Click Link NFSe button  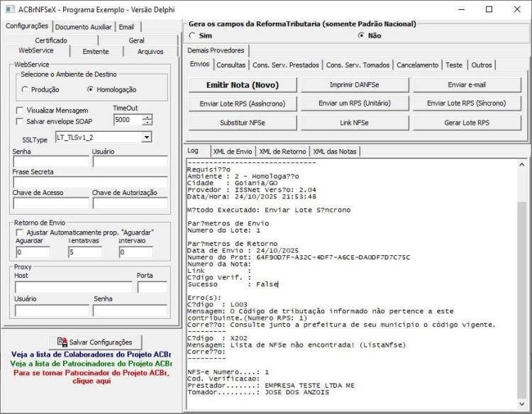(x=355, y=123)
